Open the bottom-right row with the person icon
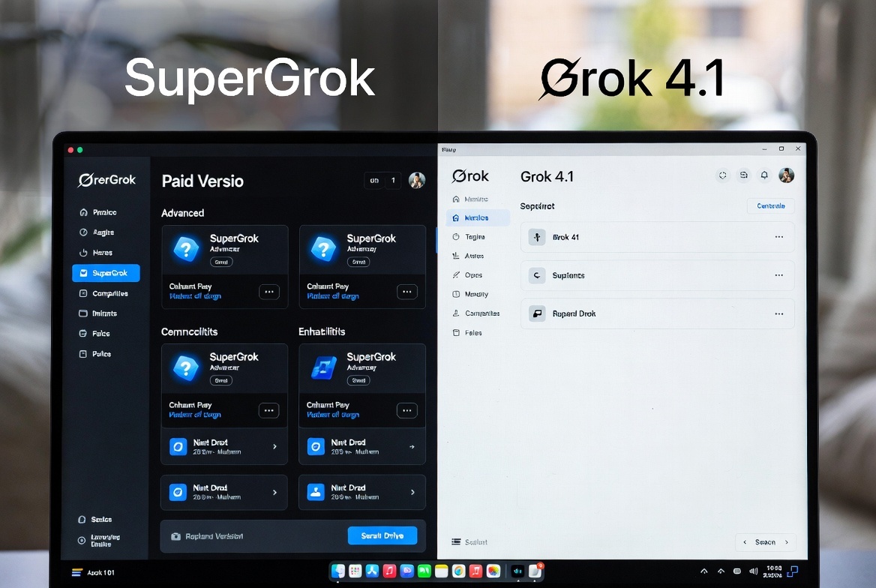The height and width of the screenshot is (588, 876). (x=362, y=493)
